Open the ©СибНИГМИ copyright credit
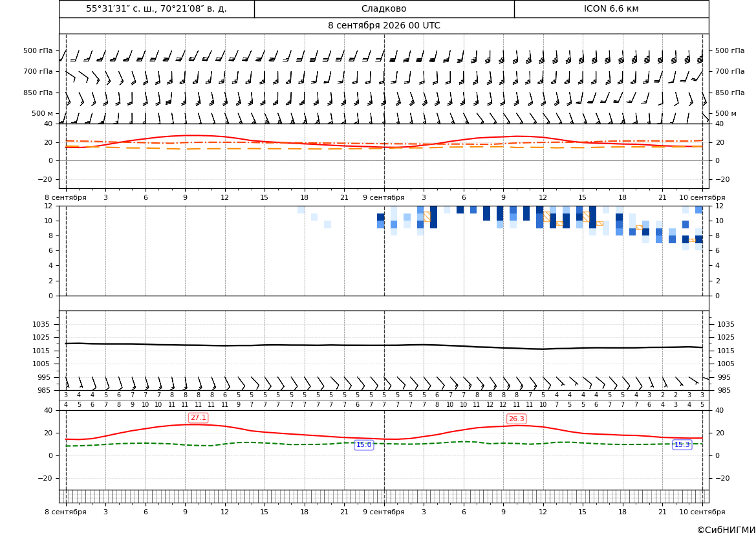756x535 pixels. point(726,530)
